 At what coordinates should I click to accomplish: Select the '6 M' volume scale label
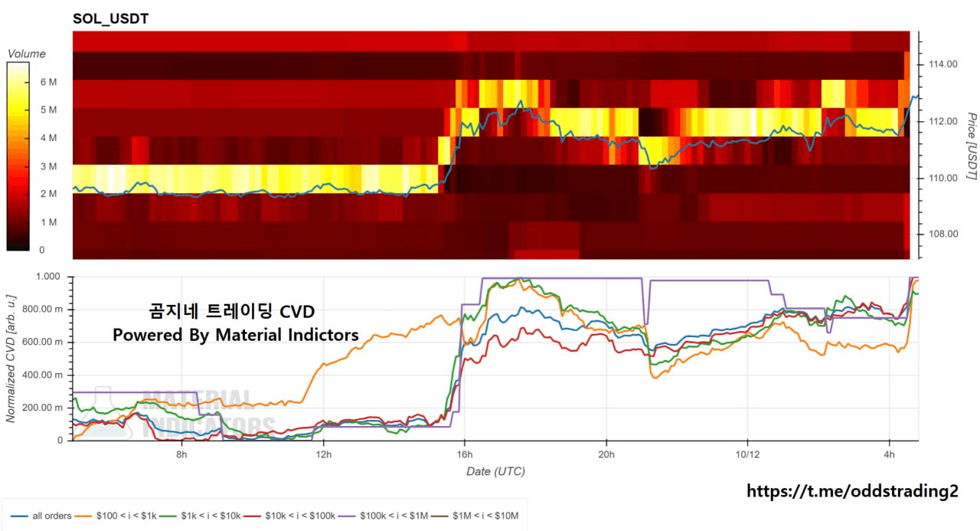(47, 82)
